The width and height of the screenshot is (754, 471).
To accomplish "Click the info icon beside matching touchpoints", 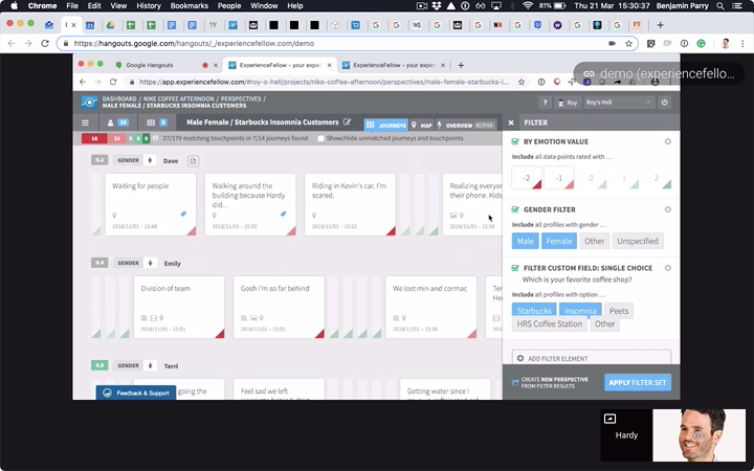I will click(155, 139).
